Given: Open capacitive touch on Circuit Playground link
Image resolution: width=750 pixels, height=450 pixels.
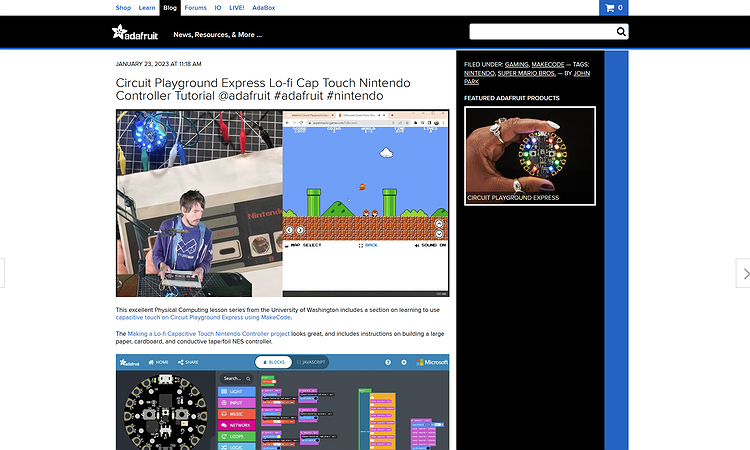Looking at the screenshot, I should (x=203, y=318).
